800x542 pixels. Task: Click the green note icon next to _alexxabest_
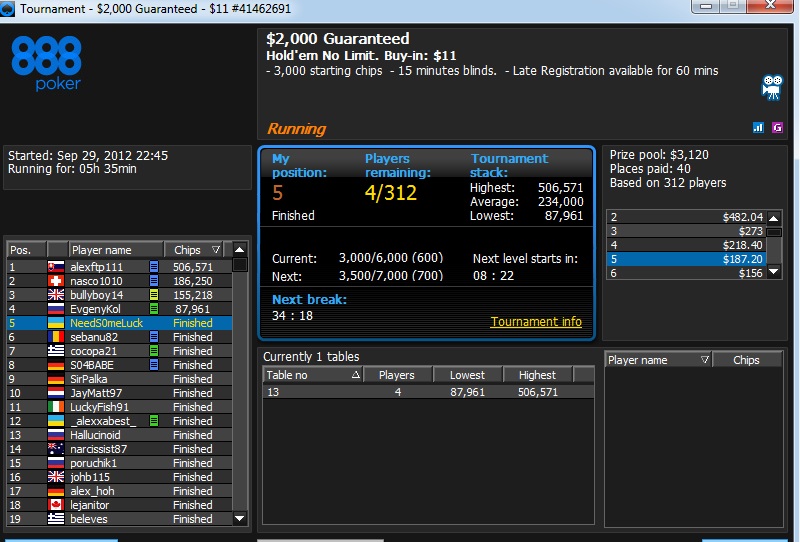tap(154, 421)
